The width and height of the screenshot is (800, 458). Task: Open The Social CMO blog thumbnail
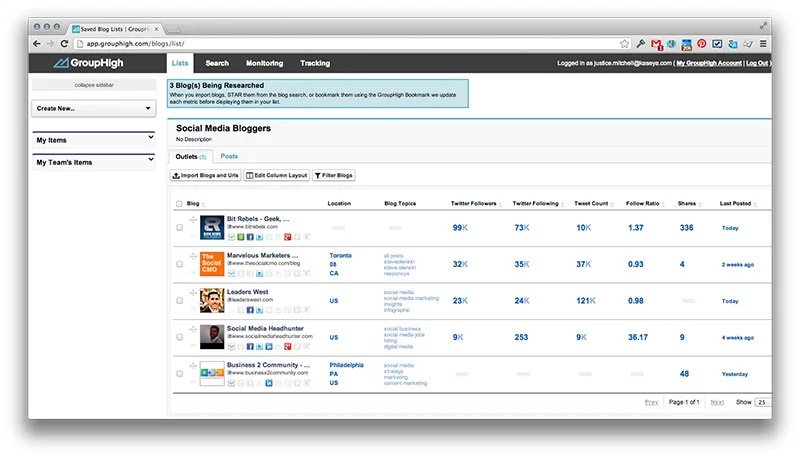pos(212,264)
